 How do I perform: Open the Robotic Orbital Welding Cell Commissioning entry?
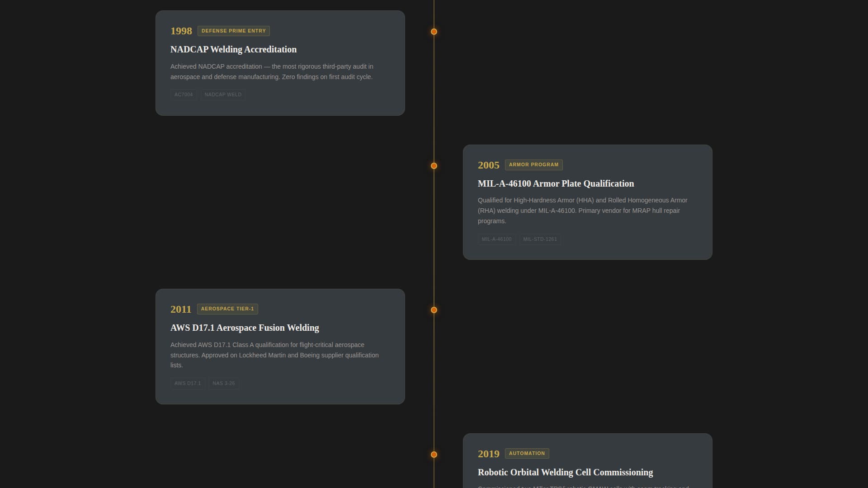click(565, 472)
